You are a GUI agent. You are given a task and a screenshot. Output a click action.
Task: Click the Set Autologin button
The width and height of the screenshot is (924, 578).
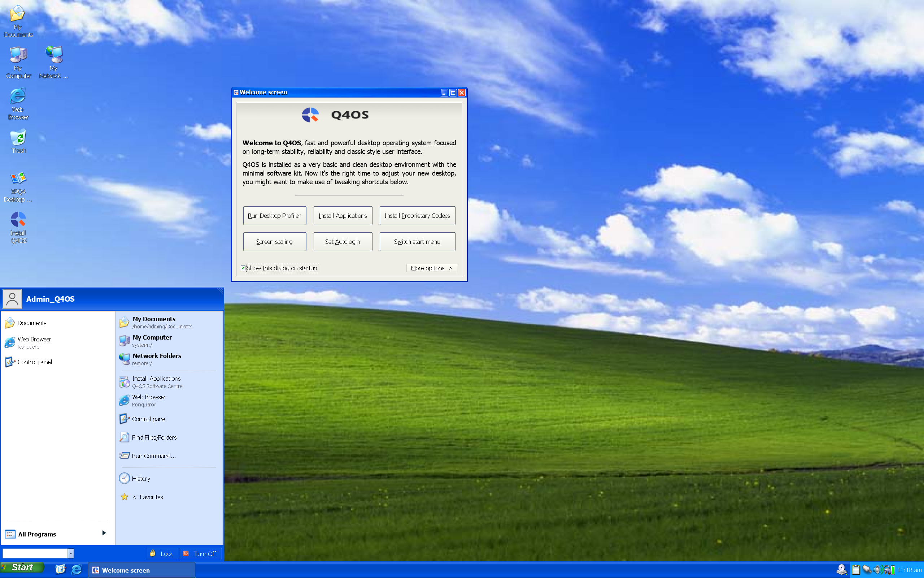coord(343,242)
